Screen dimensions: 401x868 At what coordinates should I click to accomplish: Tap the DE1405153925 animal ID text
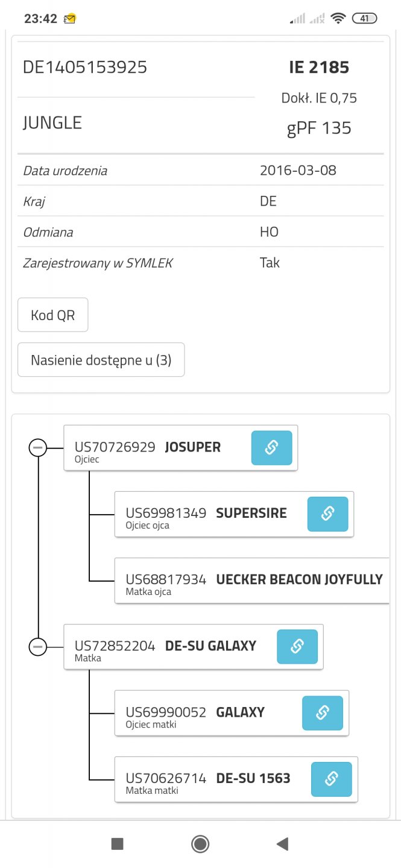coord(85,68)
